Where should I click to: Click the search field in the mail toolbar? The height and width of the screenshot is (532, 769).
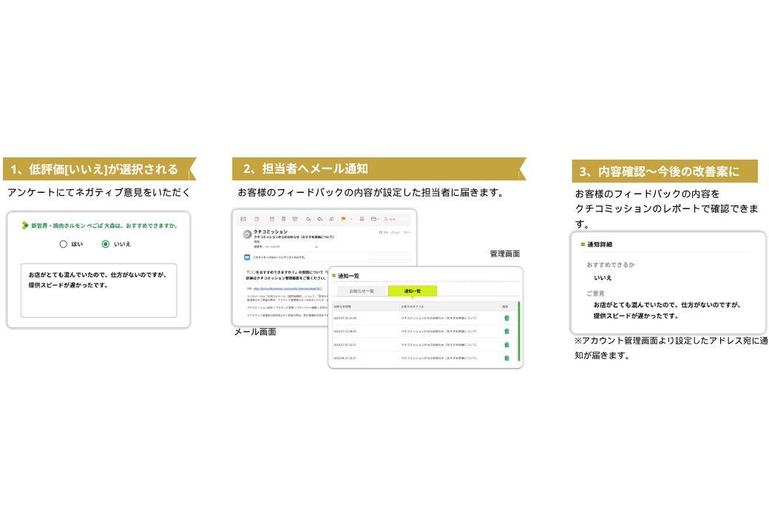397,219
